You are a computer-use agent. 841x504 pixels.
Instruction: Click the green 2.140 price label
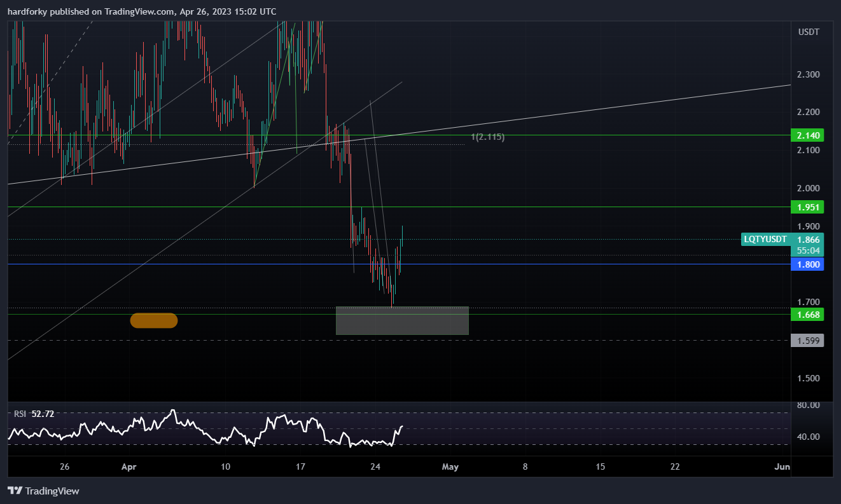click(x=807, y=135)
